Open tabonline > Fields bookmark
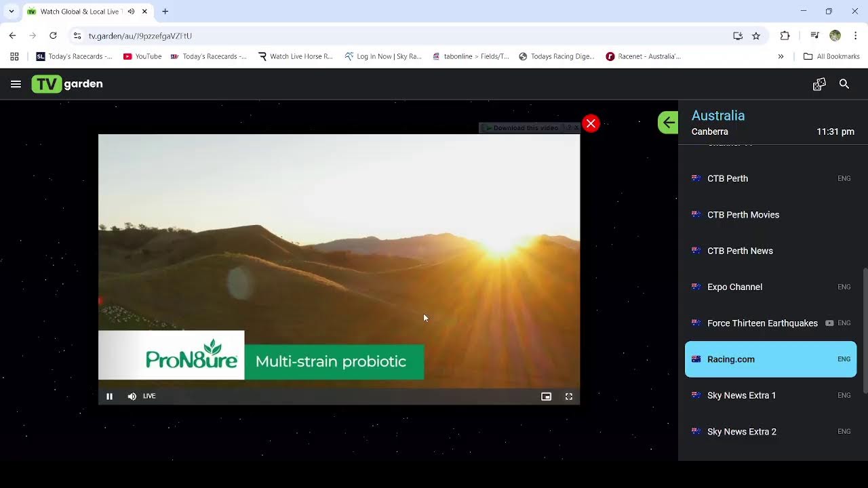Screen dimensions: 868x488 coord(471,56)
